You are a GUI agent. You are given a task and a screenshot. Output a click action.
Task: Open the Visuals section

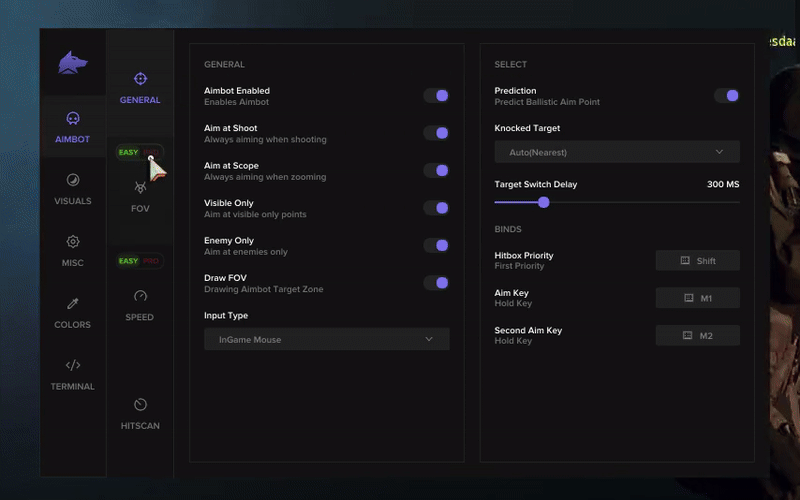point(72,189)
